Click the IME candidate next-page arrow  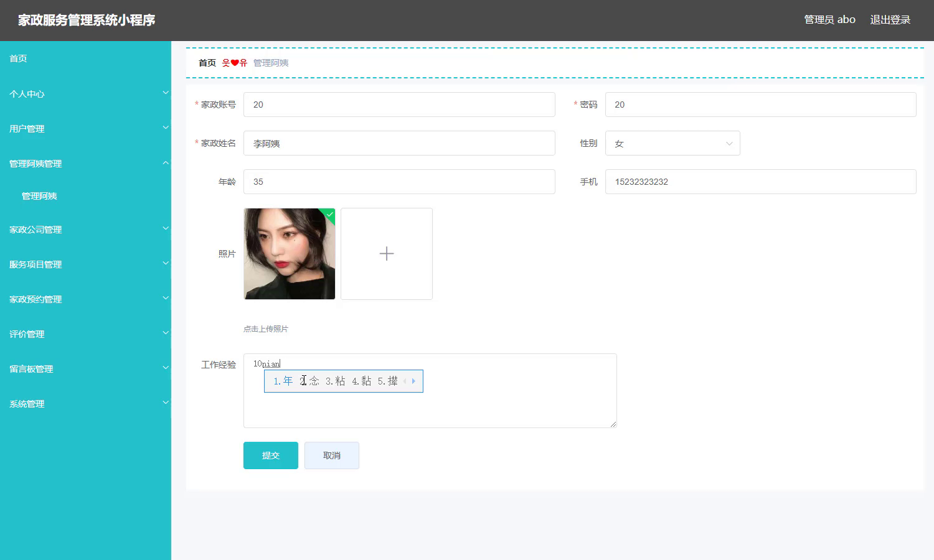(413, 381)
